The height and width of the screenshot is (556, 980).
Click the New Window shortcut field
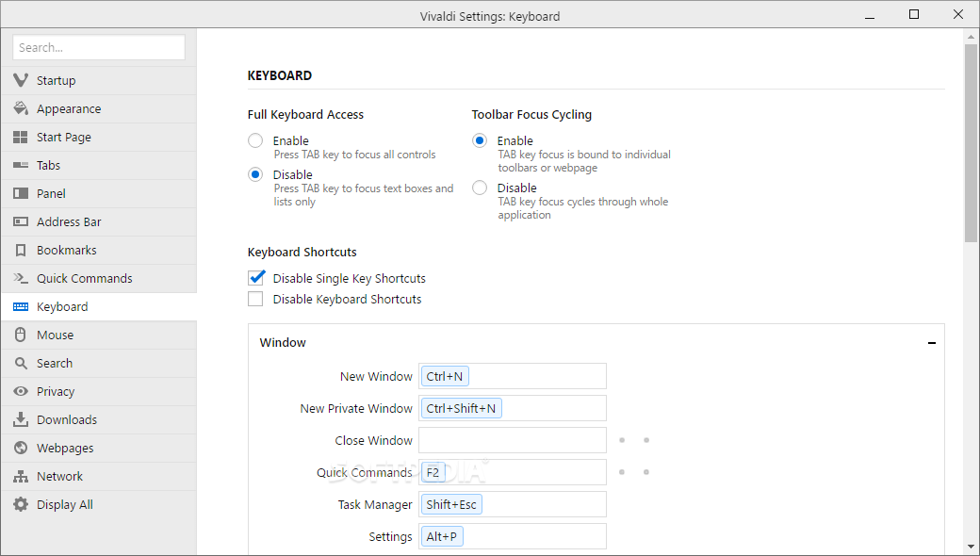(513, 376)
